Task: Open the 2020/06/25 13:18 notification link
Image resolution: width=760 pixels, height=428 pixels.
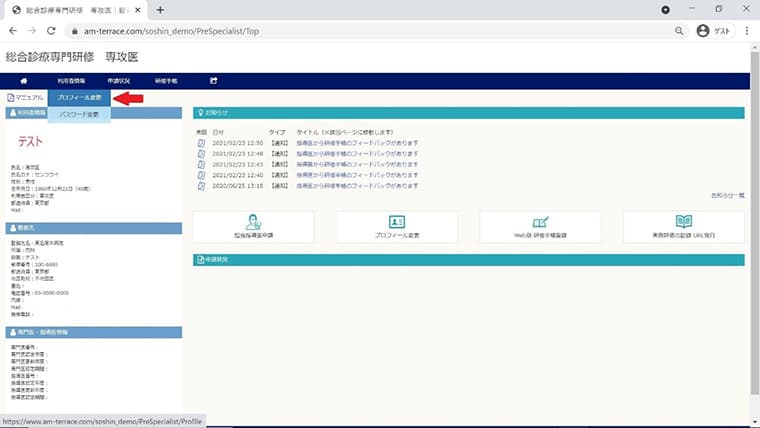Action: [357, 186]
